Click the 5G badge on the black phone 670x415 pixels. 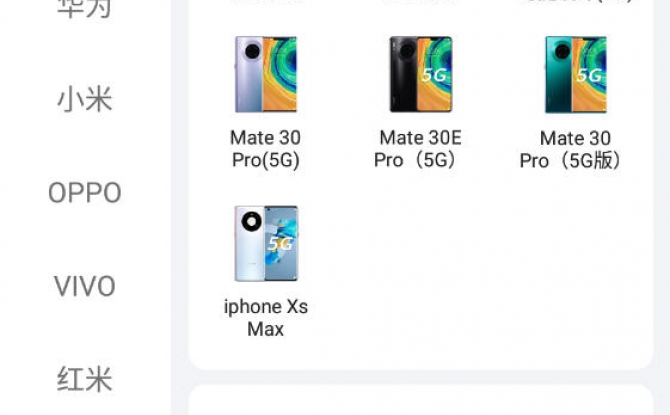coord(433,75)
